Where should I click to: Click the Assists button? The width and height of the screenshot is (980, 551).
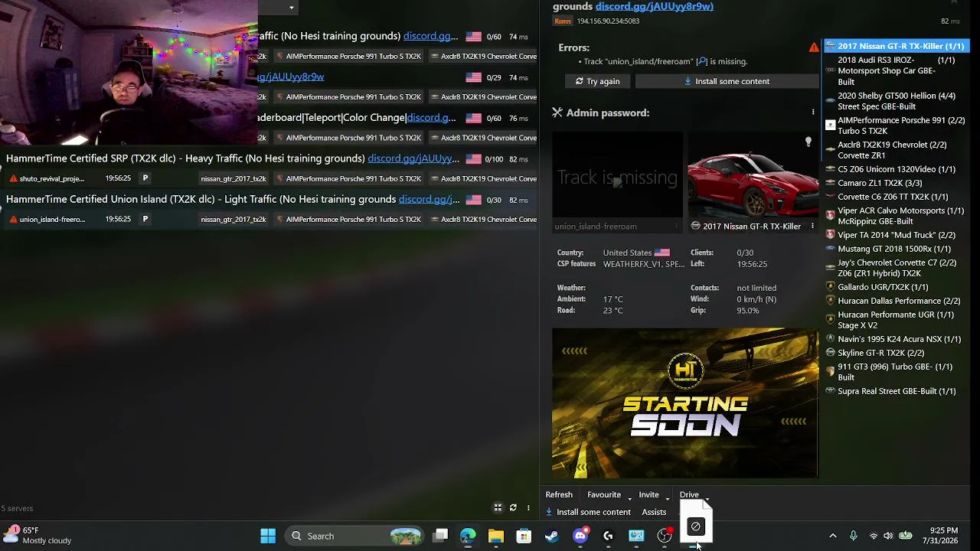click(x=654, y=512)
